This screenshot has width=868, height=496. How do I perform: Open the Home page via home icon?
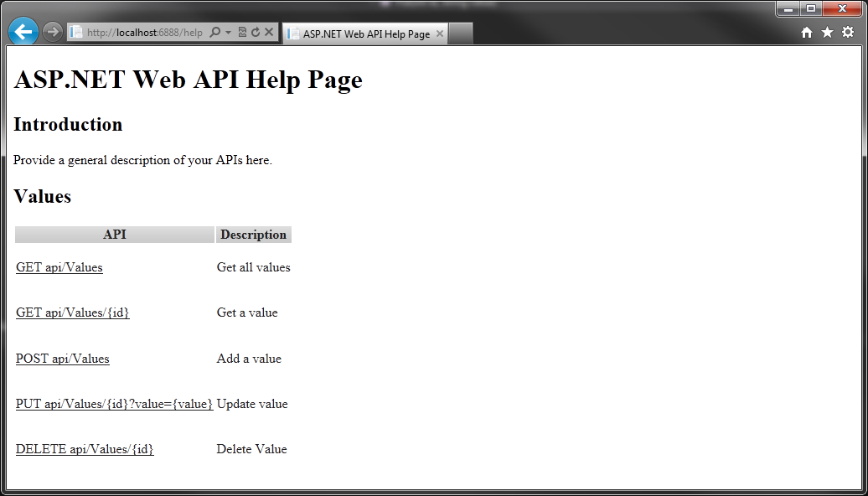pyautogui.click(x=806, y=31)
